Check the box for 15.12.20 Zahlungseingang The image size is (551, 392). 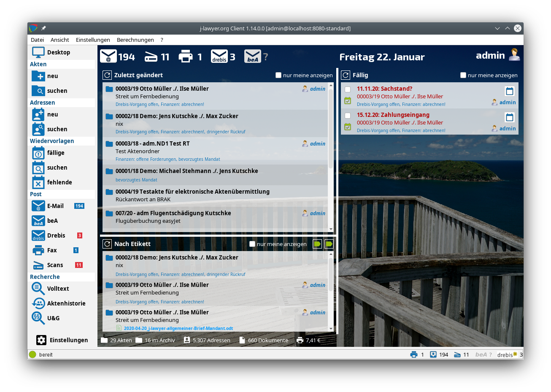pyautogui.click(x=348, y=116)
